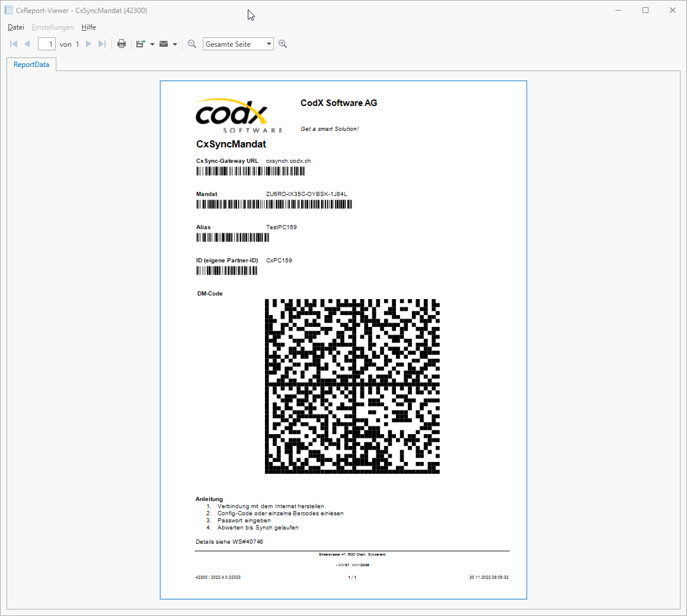Image resolution: width=687 pixels, height=616 pixels.
Task: Click the send email icon
Action: [x=163, y=43]
